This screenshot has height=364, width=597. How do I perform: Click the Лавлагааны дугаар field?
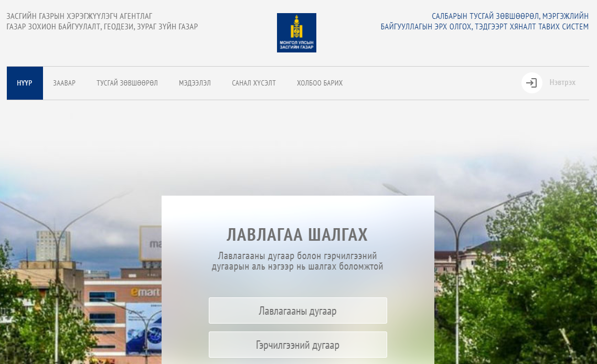point(298,311)
